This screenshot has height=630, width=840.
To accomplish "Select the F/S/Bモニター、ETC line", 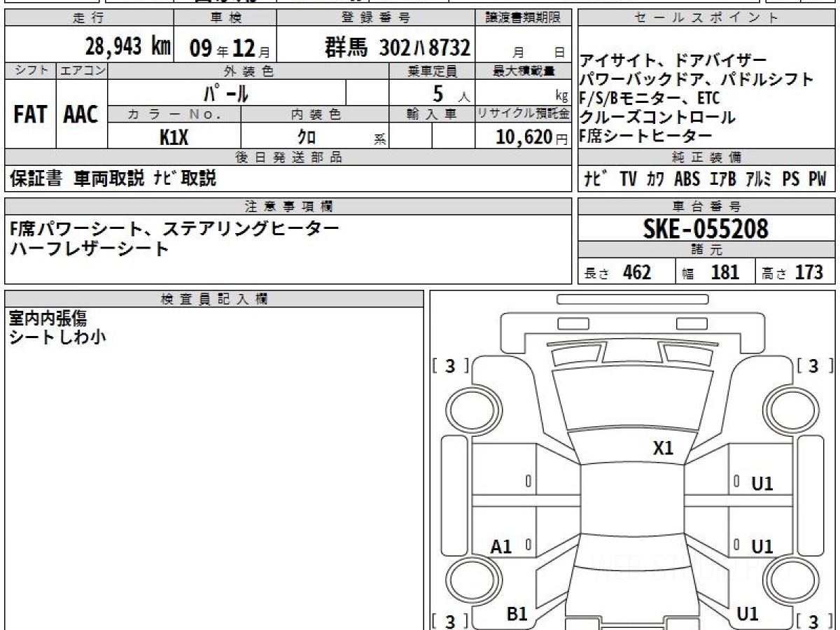I will 649,98.
